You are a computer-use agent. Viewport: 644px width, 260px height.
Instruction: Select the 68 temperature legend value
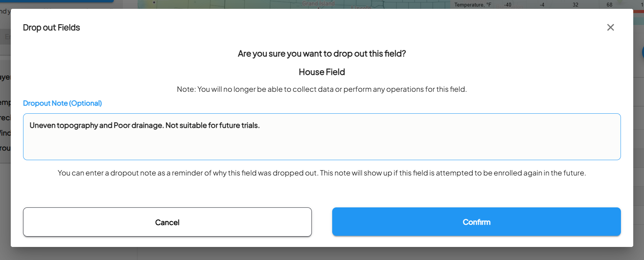pyautogui.click(x=609, y=5)
